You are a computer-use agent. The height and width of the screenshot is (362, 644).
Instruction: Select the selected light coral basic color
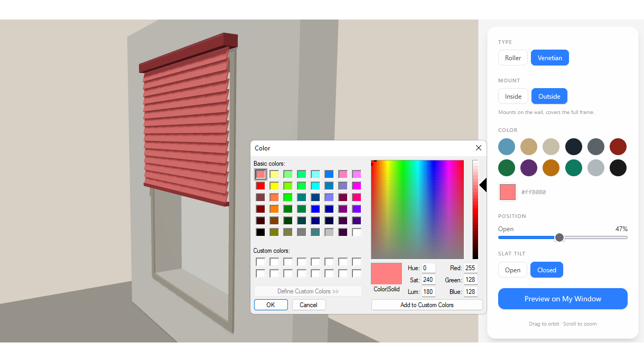260,174
